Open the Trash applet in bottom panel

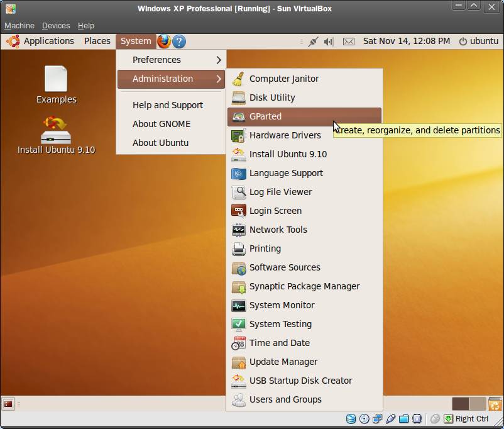pyautogui.click(x=495, y=404)
